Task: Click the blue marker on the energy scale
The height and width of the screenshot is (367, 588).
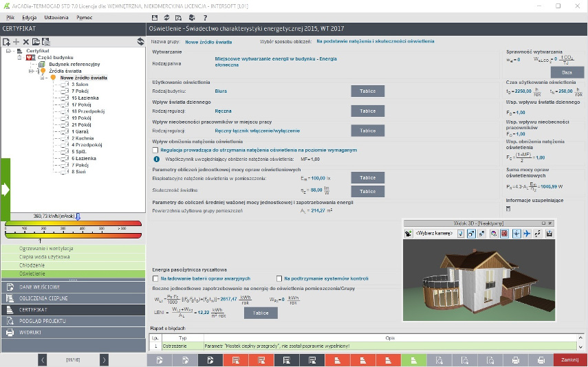Action: coord(78,216)
